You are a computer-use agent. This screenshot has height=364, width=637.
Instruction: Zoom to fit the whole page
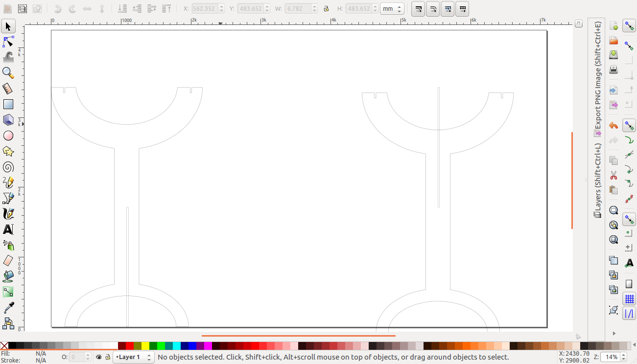[613, 240]
